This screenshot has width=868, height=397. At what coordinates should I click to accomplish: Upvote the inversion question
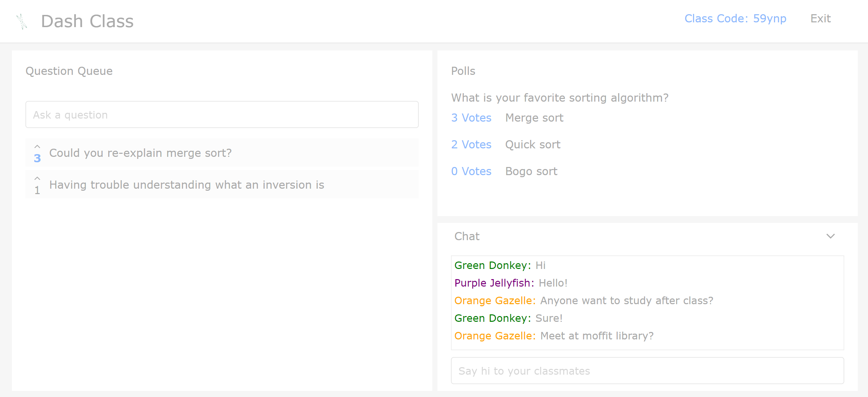37,179
